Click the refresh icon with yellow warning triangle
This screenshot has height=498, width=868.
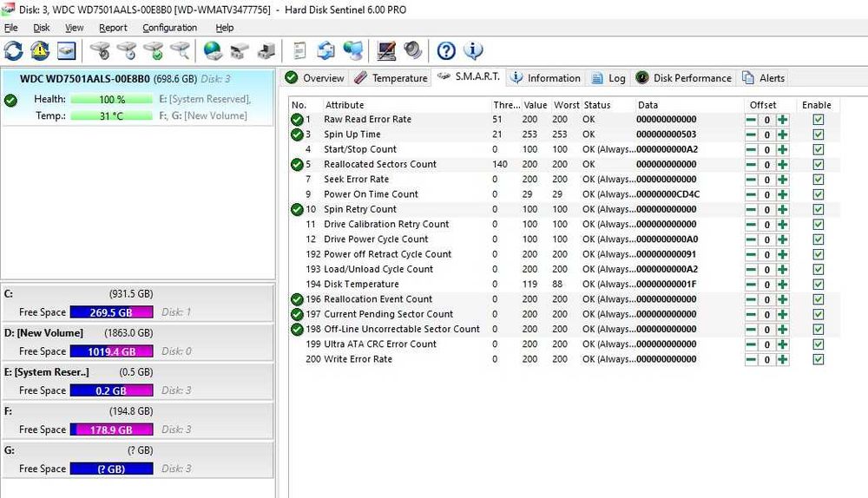pyautogui.click(x=40, y=51)
